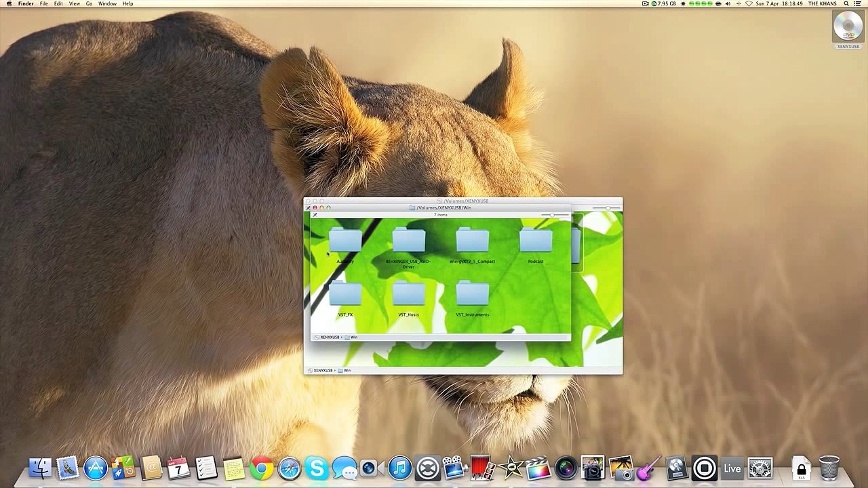868x488 pixels.
Task: Open the VST_Hosts folder
Action: coord(408,295)
